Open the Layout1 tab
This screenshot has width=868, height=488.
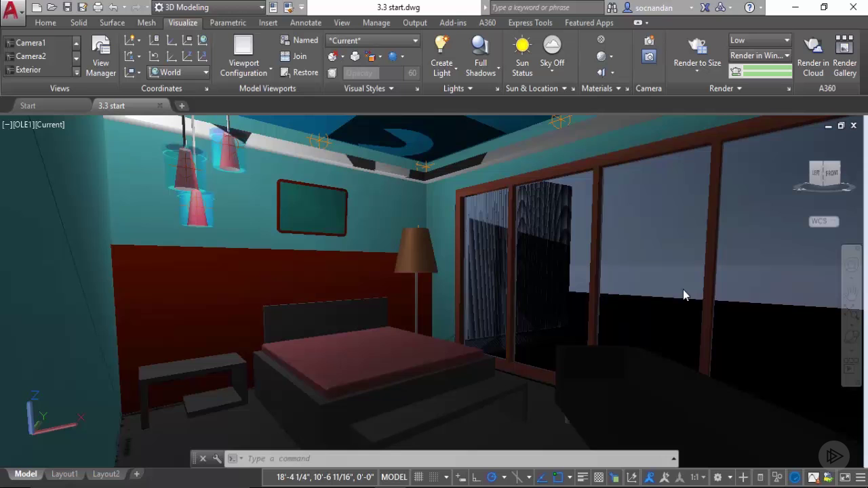pyautogui.click(x=64, y=474)
